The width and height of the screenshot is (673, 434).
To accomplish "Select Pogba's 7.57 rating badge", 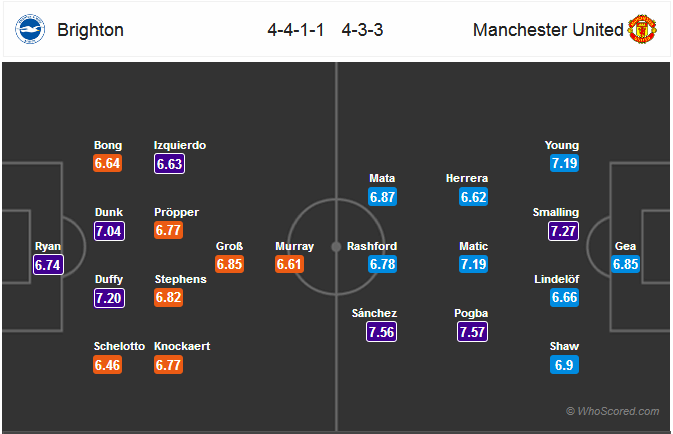I will 472,332.
